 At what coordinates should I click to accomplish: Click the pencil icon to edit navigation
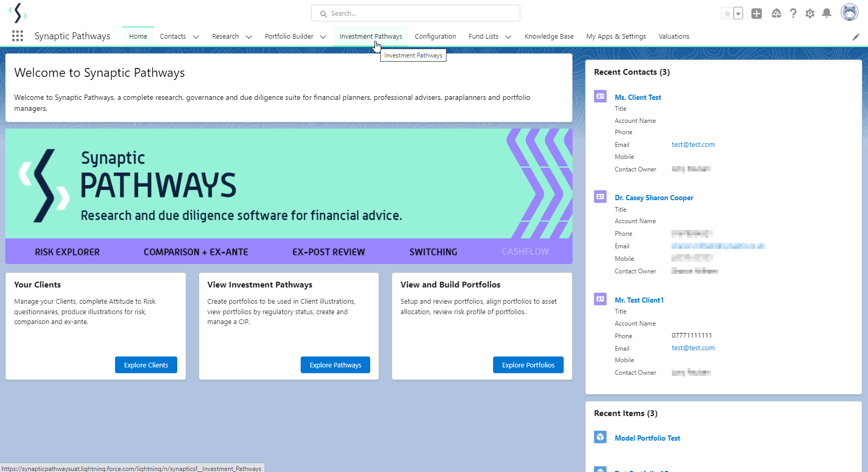click(x=856, y=37)
